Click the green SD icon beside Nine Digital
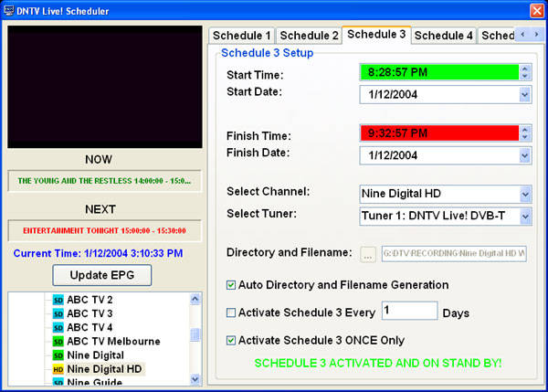 click(58, 355)
